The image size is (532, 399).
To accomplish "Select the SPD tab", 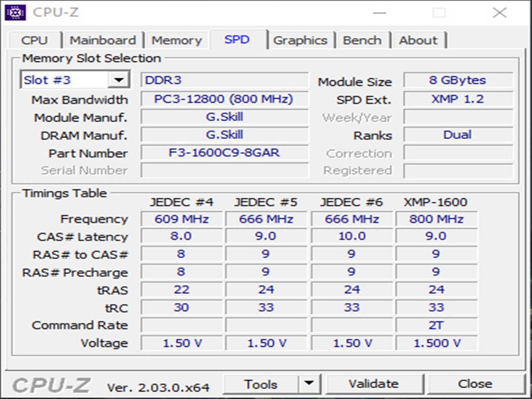I will (237, 40).
